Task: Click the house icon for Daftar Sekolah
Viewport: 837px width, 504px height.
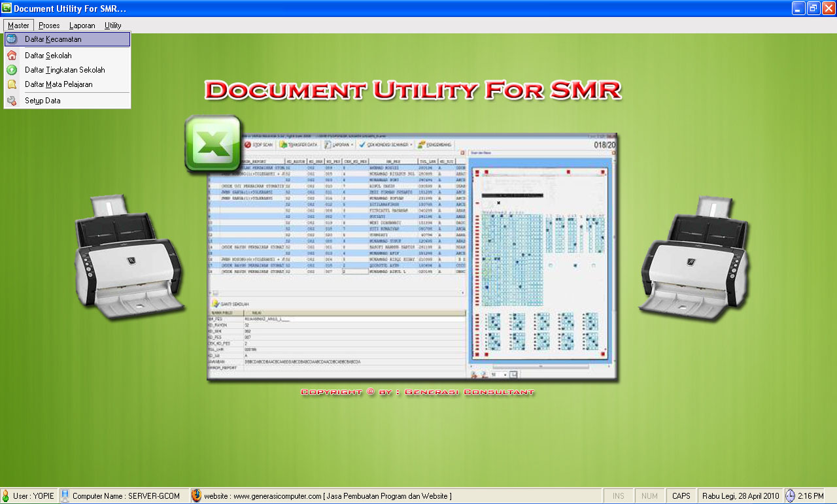Action: point(12,56)
